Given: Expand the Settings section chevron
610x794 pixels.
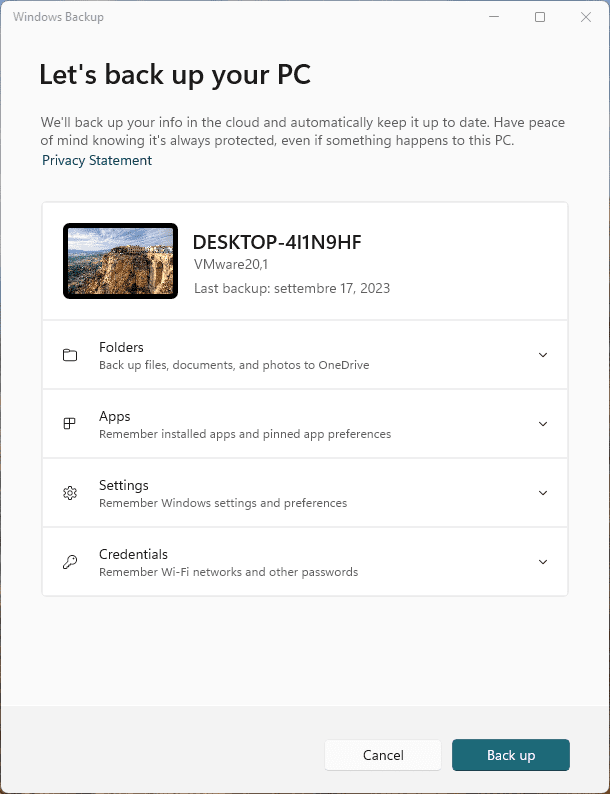Looking at the screenshot, I should 543,493.
